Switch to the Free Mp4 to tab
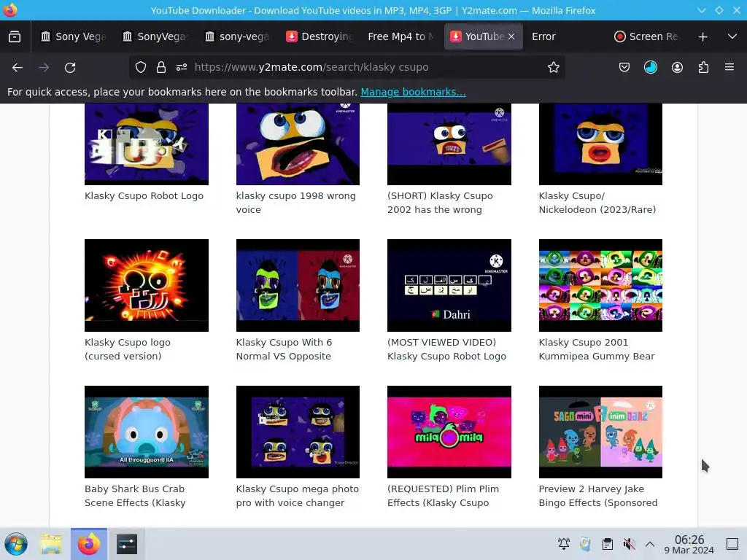 (x=401, y=36)
